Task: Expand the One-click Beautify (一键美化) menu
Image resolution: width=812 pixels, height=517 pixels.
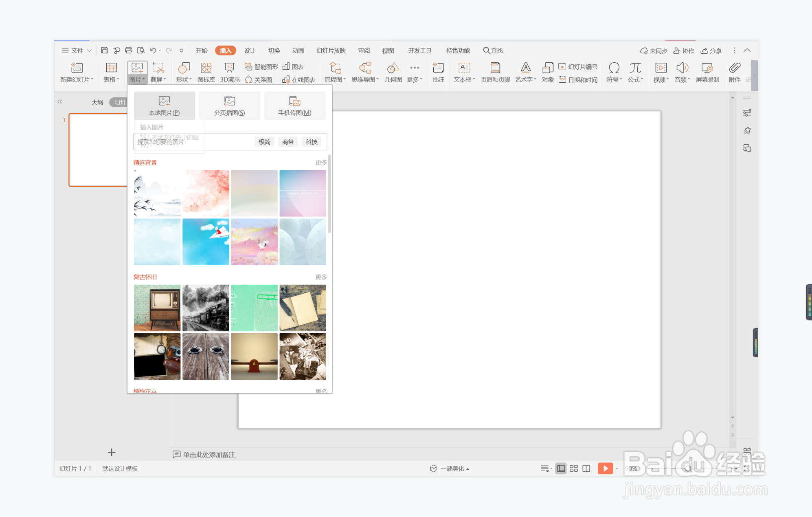Action: point(450,469)
